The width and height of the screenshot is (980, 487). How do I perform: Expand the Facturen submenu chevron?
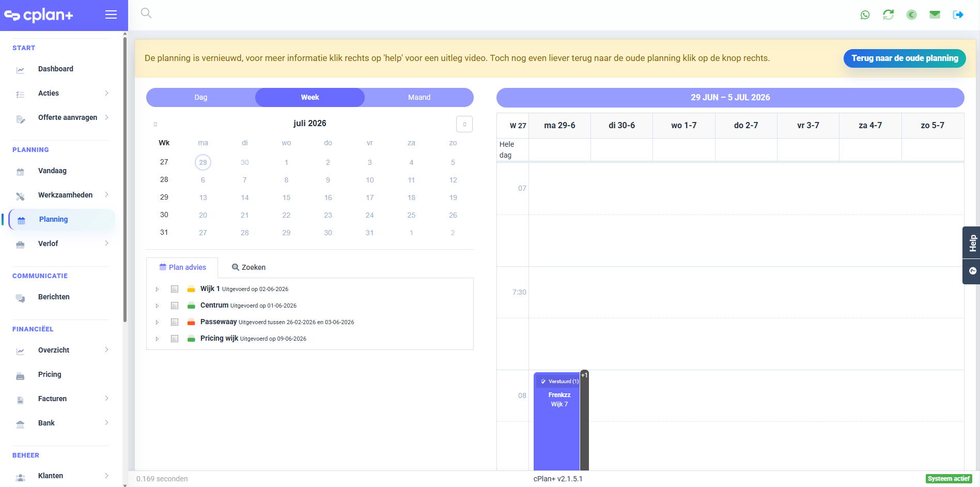(x=106, y=398)
